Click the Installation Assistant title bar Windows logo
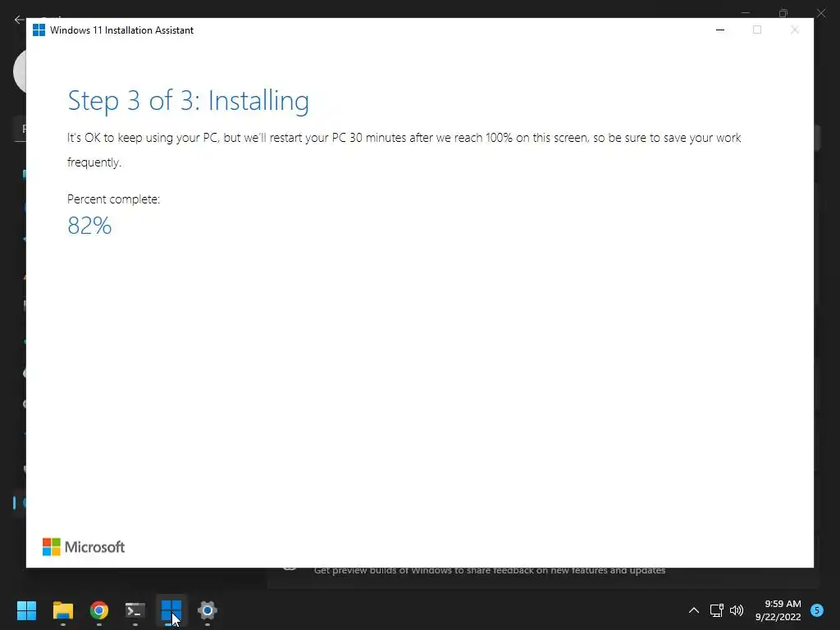This screenshot has width=840, height=630. coord(39,30)
